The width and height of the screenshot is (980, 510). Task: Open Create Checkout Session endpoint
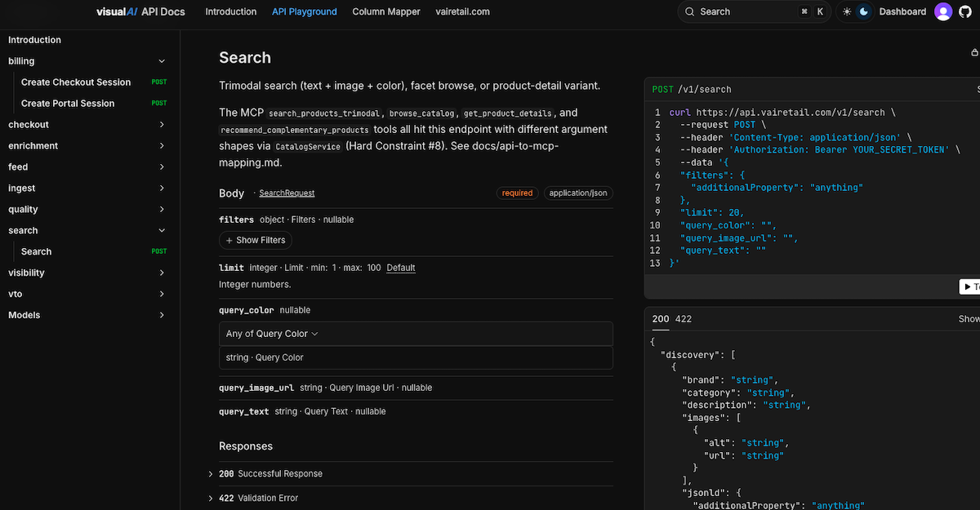pos(76,82)
